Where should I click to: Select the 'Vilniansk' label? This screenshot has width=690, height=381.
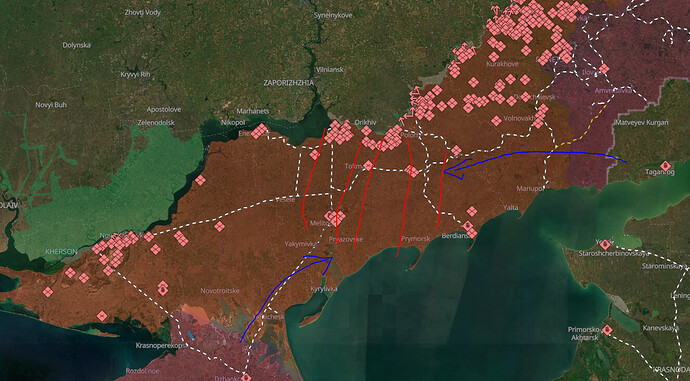pos(330,70)
